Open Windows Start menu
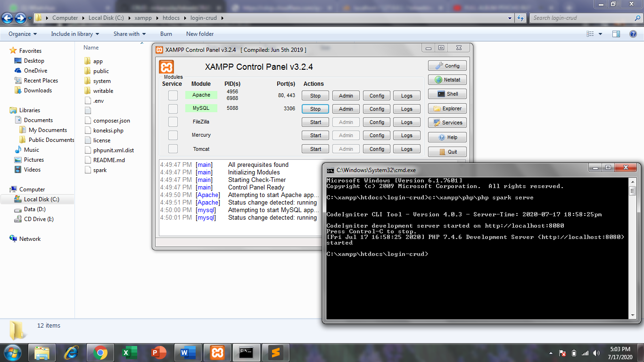 click(x=12, y=353)
